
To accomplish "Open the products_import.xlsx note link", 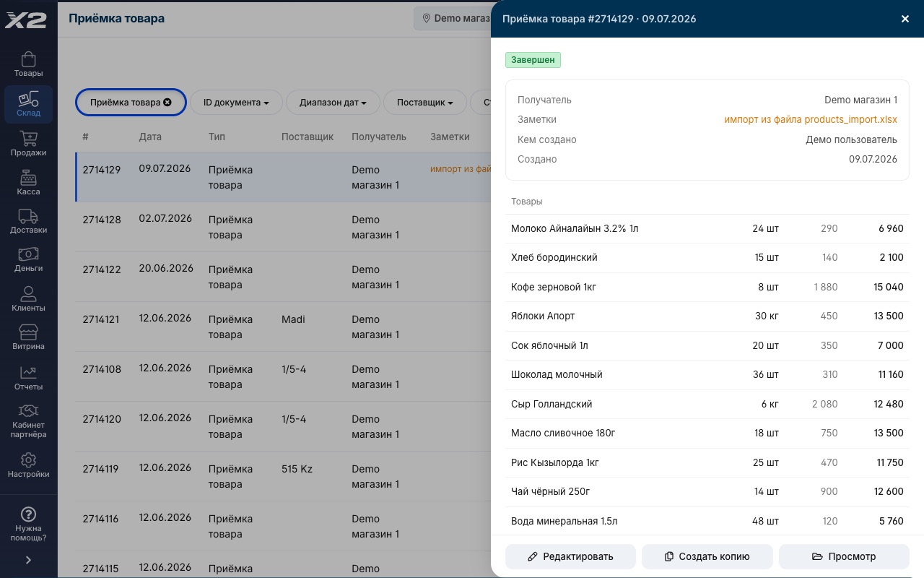I will (x=811, y=120).
